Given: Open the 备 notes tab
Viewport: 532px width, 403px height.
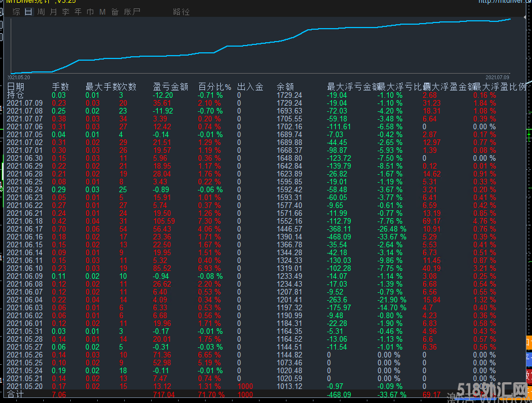Looking at the screenshot, I should (115, 12).
